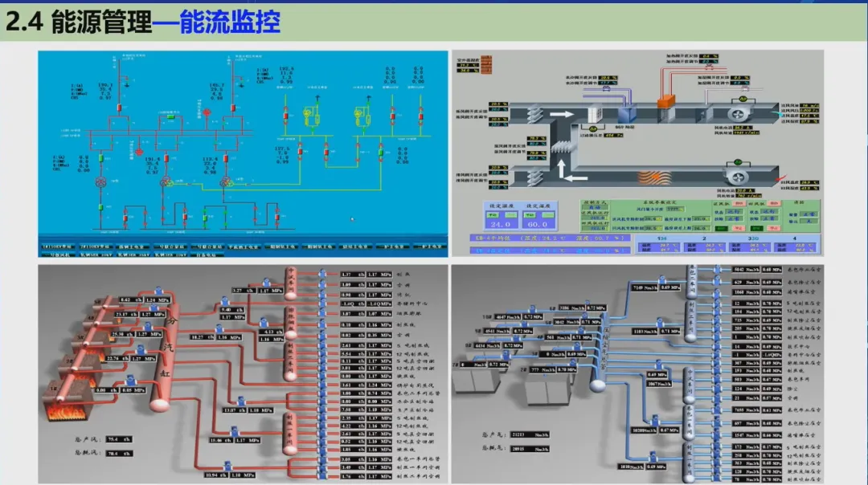The width and height of the screenshot is (868, 485).
Task: Open the 1#110KV station navigation button
Action: 58,247
